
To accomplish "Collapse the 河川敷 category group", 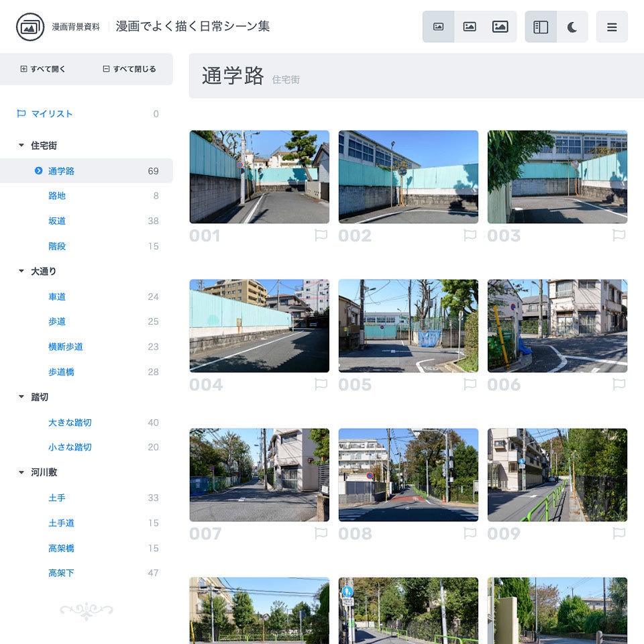I will [x=20, y=472].
